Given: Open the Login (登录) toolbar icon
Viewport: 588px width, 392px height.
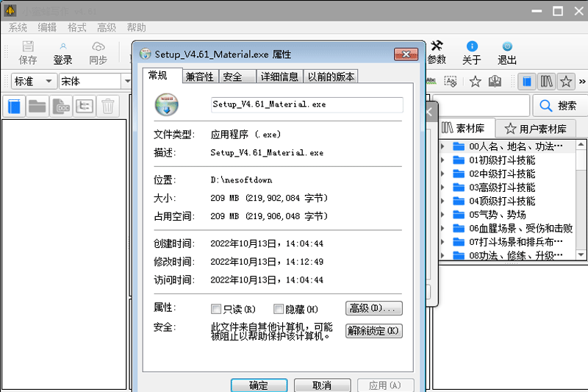Looking at the screenshot, I should pos(62,52).
